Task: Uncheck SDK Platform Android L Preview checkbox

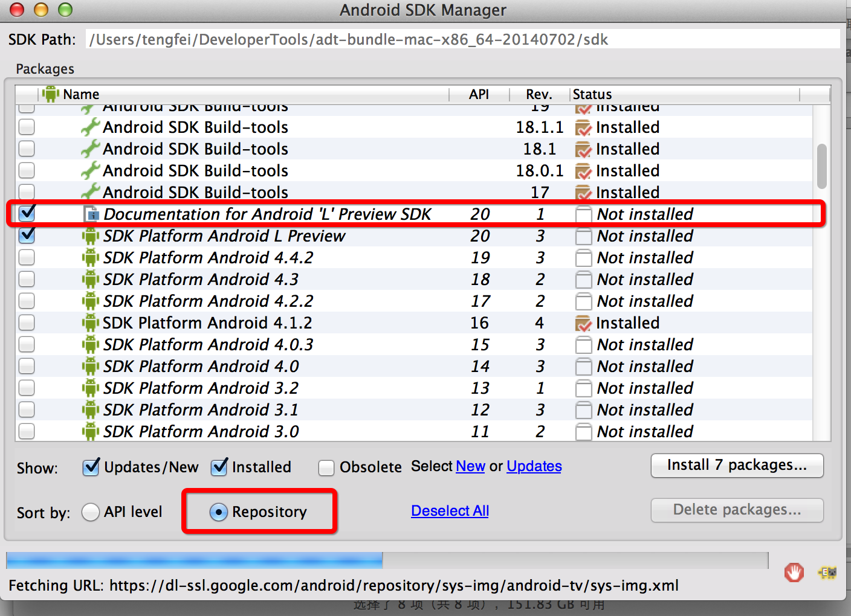Action: (x=27, y=235)
